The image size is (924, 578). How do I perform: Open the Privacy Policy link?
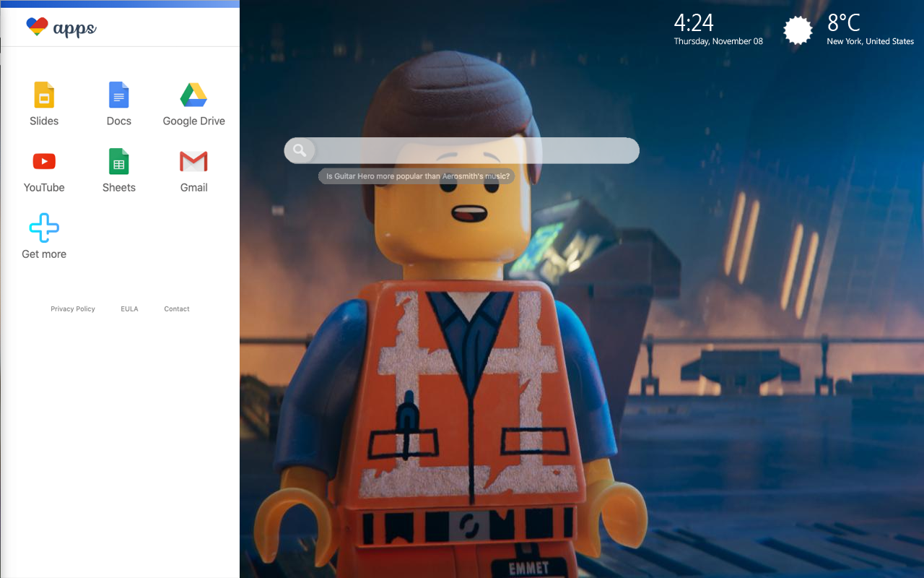(x=73, y=309)
